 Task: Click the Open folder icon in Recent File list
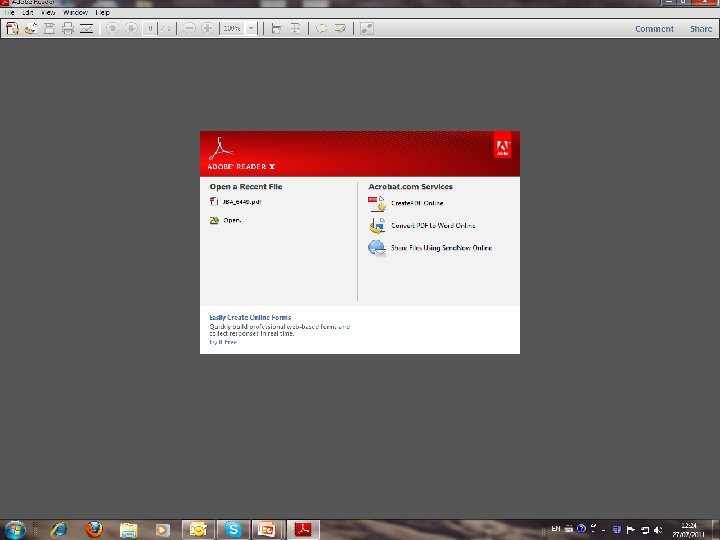214,220
